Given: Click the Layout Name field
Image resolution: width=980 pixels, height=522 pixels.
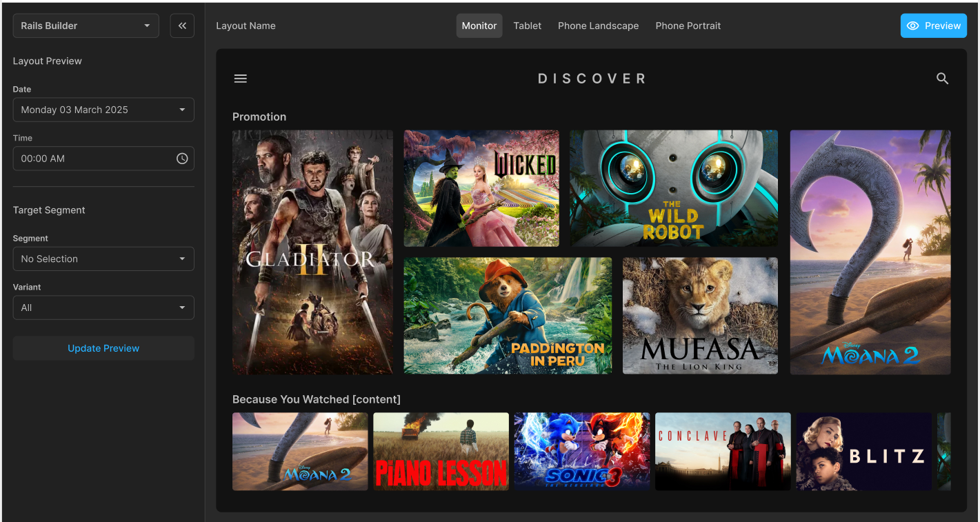Looking at the screenshot, I should (246, 26).
